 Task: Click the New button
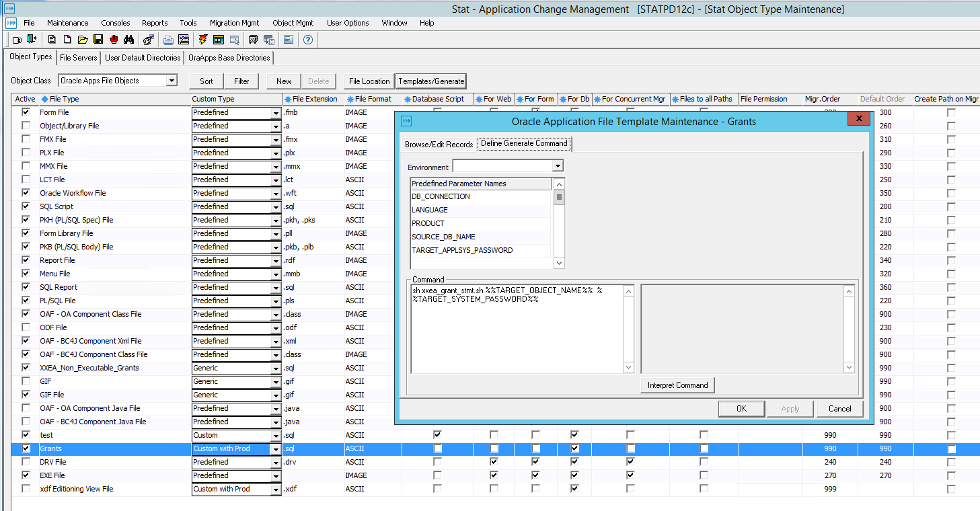pos(284,81)
